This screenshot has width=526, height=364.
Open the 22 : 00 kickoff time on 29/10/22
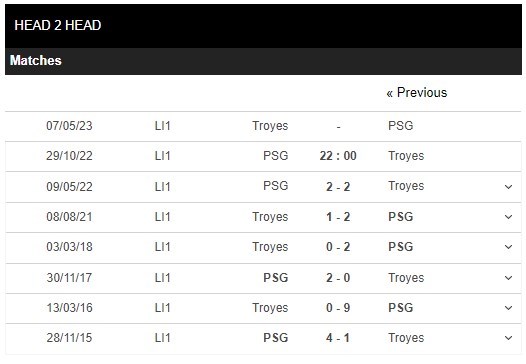click(x=338, y=156)
